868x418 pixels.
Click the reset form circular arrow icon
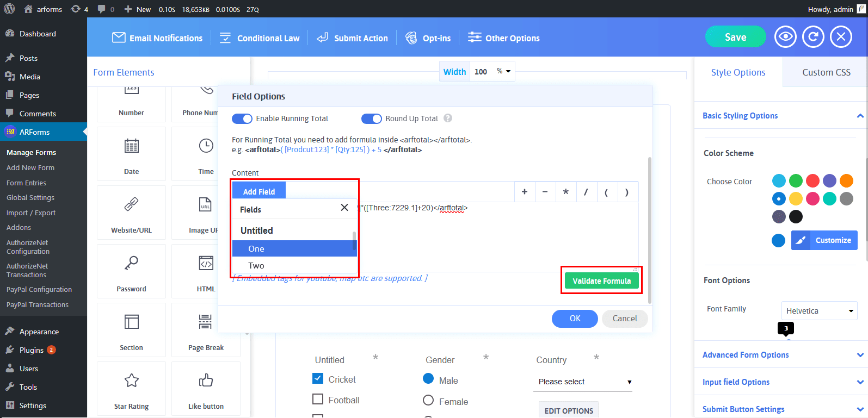tap(813, 37)
